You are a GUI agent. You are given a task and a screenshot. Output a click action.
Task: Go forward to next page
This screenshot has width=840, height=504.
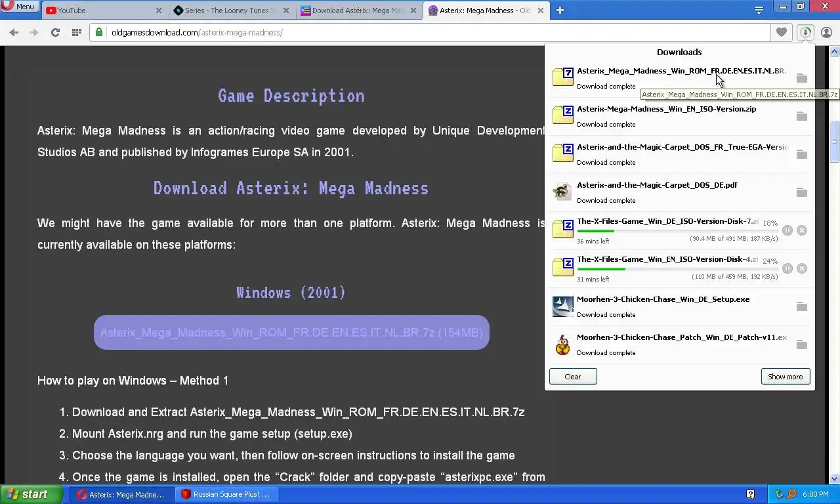pyautogui.click(x=34, y=32)
